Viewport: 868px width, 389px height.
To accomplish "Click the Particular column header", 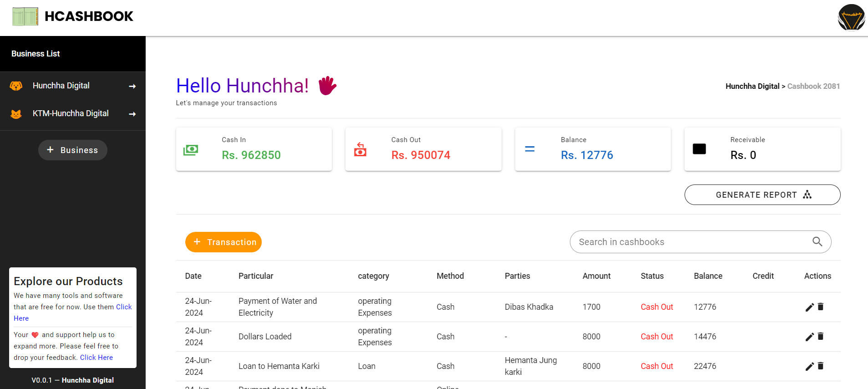I will pyautogui.click(x=256, y=276).
